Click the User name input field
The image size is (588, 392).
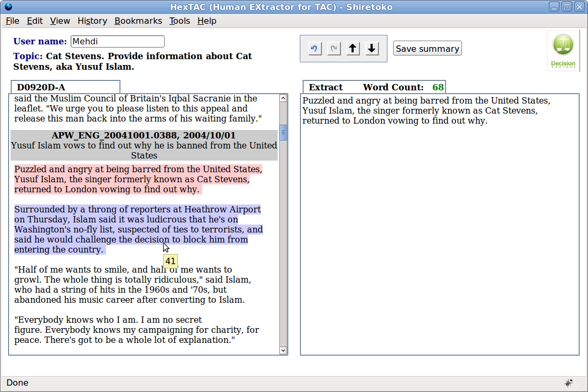coord(117,41)
